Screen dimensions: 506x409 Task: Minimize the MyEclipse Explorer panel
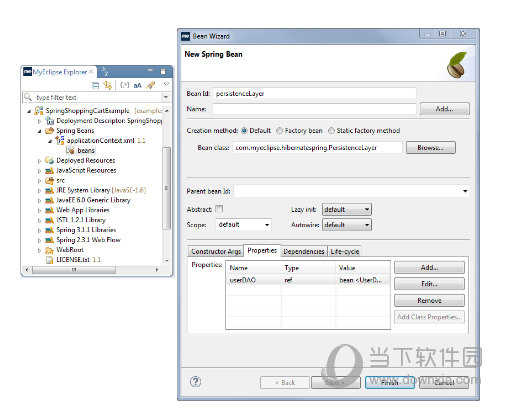(x=150, y=70)
